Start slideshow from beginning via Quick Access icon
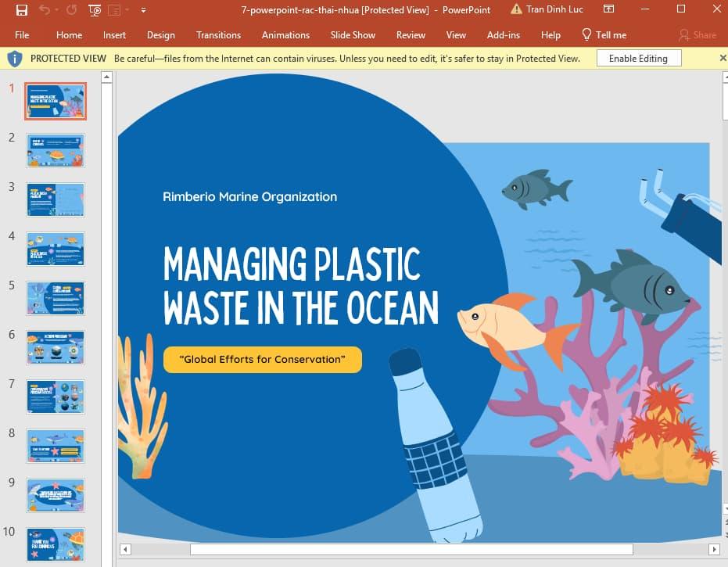This screenshot has width=728, height=567. tap(94, 9)
